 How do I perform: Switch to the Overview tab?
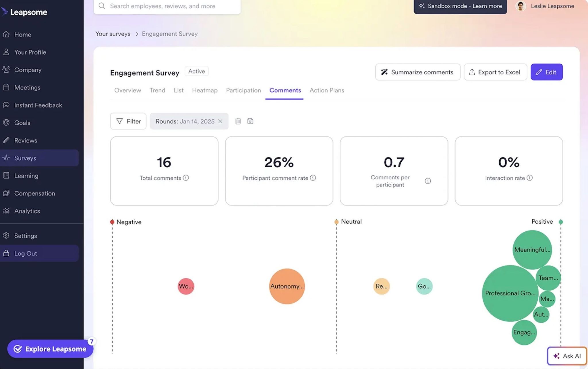(128, 90)
